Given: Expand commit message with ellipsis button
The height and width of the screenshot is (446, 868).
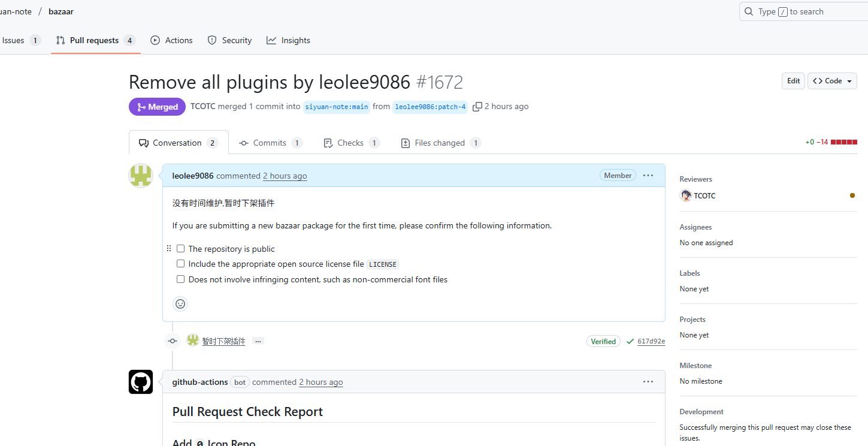Looking at the screenshot, I should (x=258, y=341).
